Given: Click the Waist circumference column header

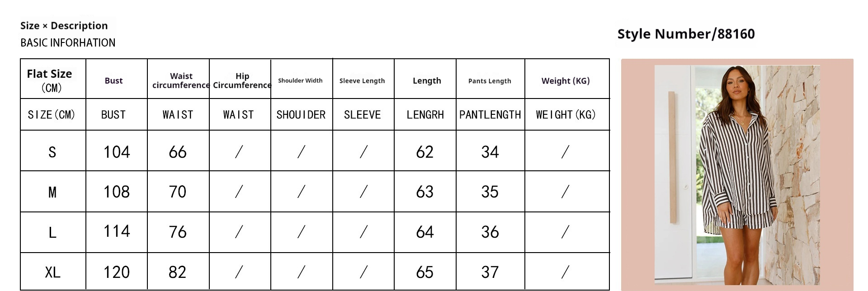Looking at the screenshot, I should coord(181,81).
